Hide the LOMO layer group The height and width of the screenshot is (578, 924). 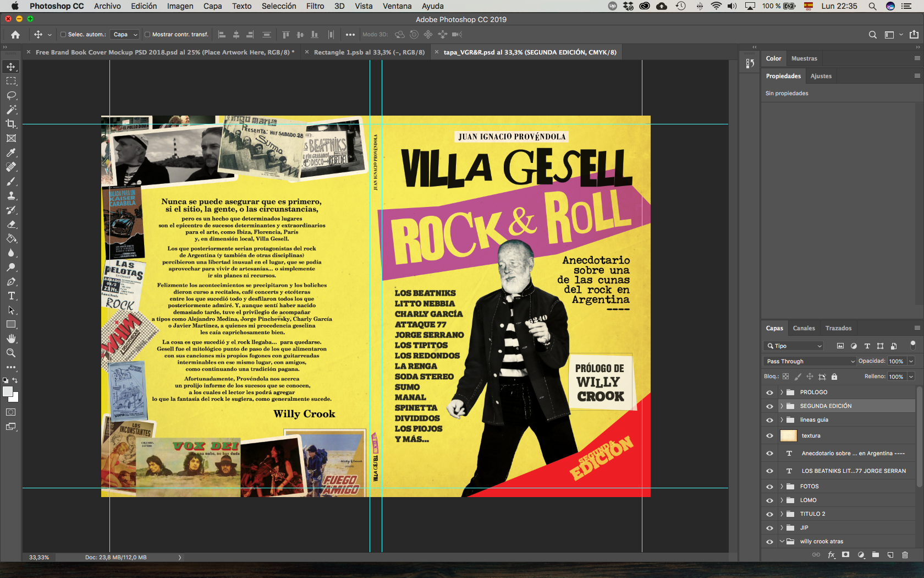coord(769,500)
